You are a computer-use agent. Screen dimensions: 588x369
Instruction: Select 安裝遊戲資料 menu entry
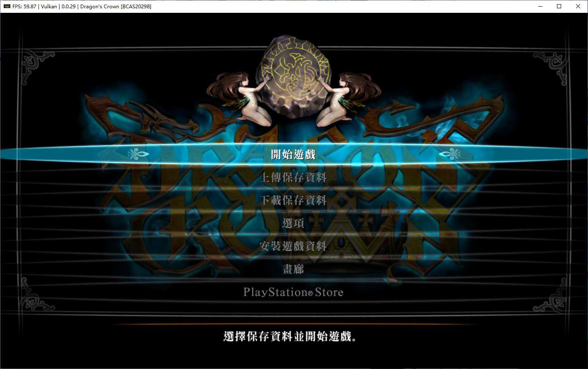click(x=293, y=246)
